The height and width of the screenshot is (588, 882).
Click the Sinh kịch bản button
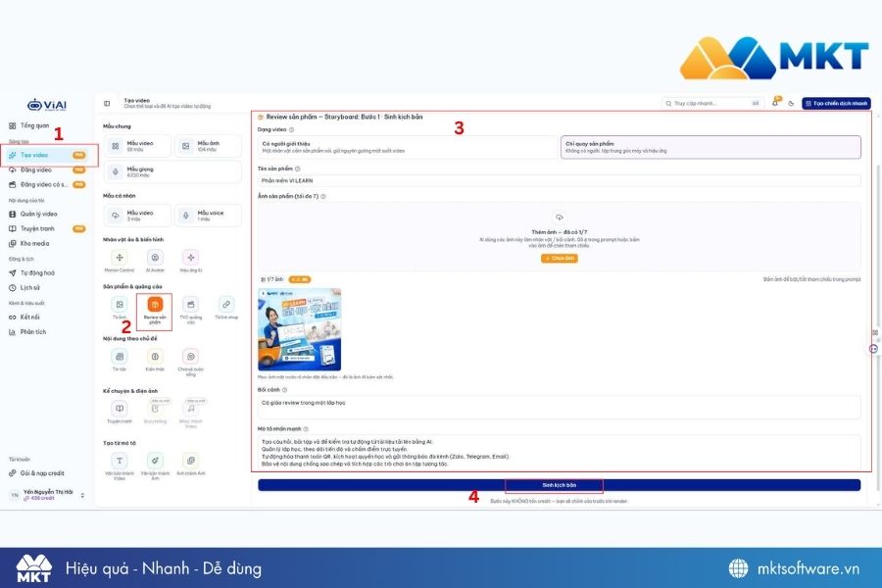point(560,485)
